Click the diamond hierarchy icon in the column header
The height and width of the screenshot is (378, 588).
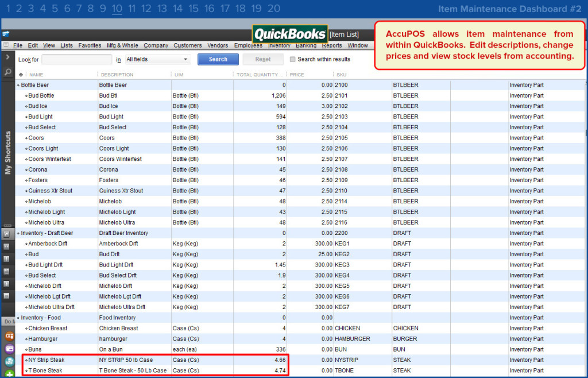click(21, 75)
